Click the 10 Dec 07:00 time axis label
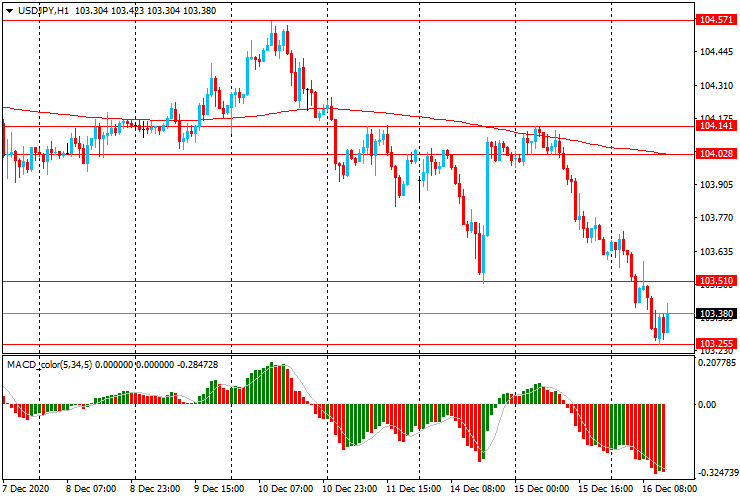 click(285, 488)
